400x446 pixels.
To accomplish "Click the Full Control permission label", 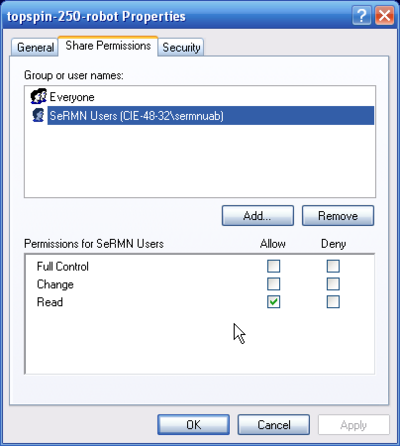I will pos(63,266).
